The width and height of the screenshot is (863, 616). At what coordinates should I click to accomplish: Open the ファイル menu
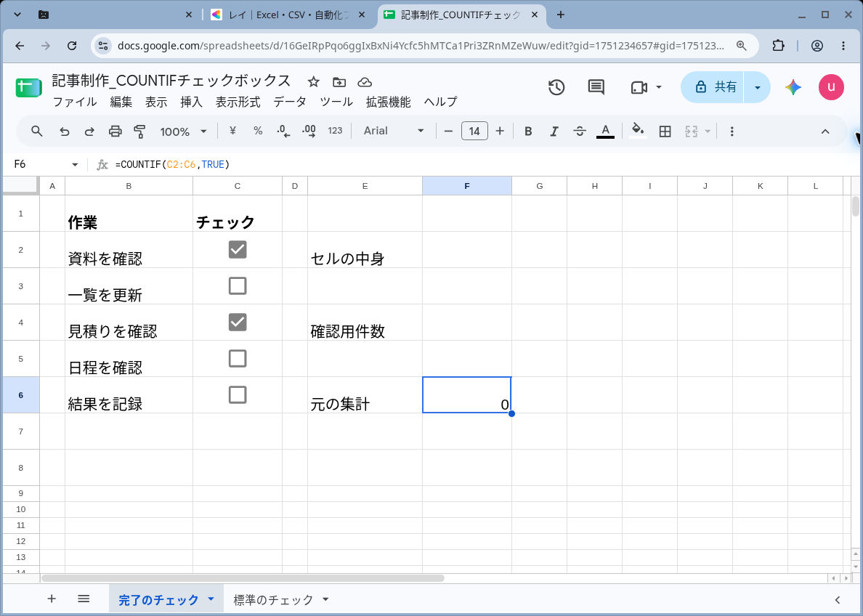tap(75, 102)
